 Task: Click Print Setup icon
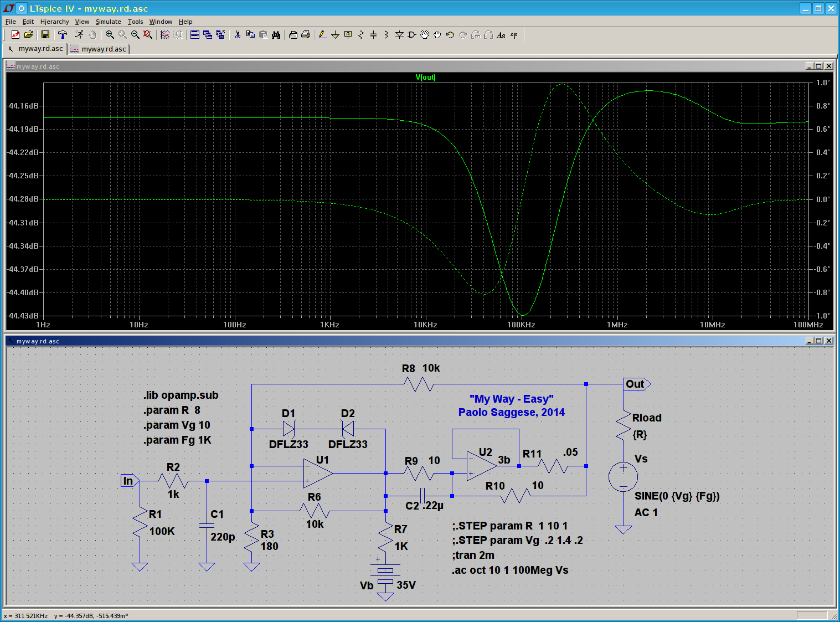293,35
